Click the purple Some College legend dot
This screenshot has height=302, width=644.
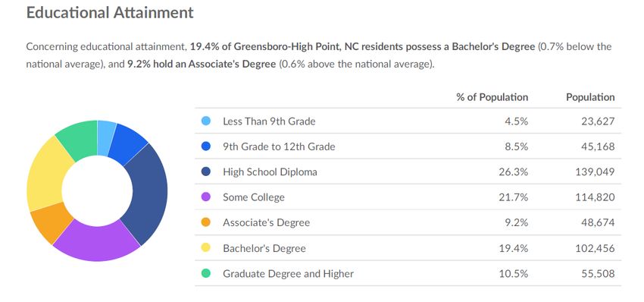click(x=206, y=197)
